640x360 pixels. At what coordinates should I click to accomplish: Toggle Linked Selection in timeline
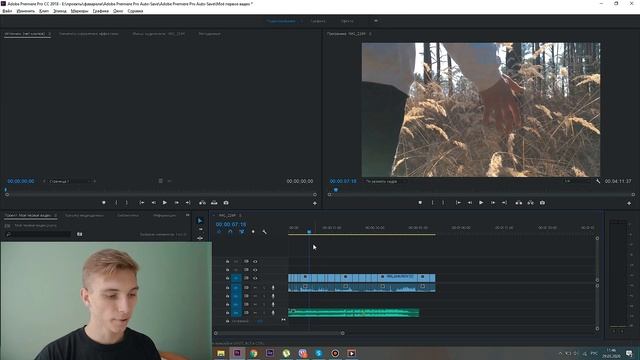pos(242,232)
